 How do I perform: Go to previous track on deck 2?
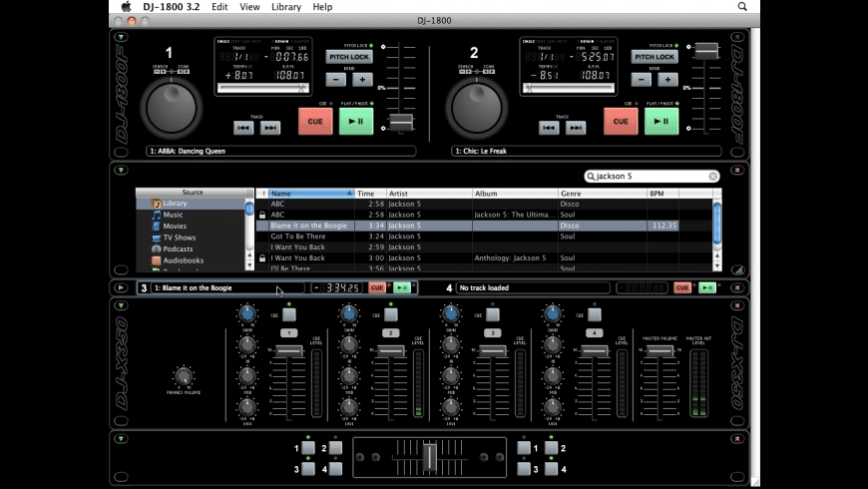tap(548, 128)
